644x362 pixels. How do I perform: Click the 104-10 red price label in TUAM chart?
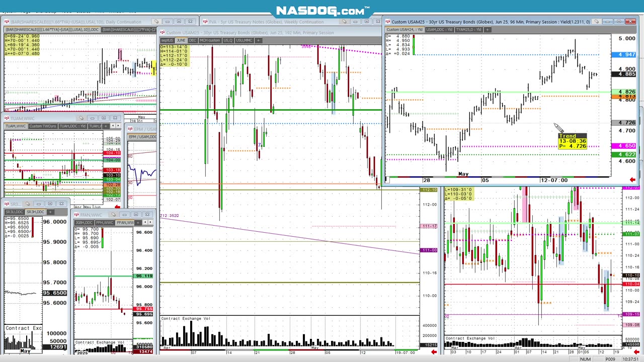(112, 153)
